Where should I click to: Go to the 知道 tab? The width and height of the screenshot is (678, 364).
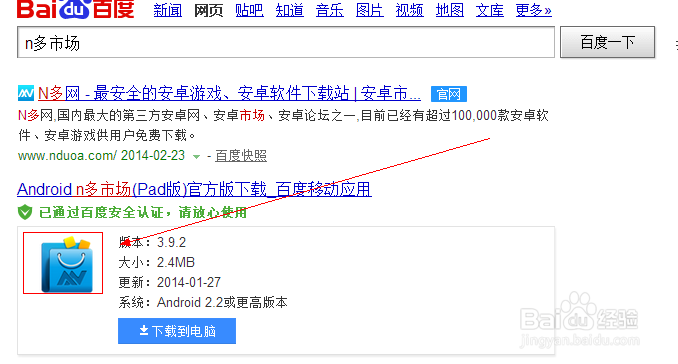point(290,10)
